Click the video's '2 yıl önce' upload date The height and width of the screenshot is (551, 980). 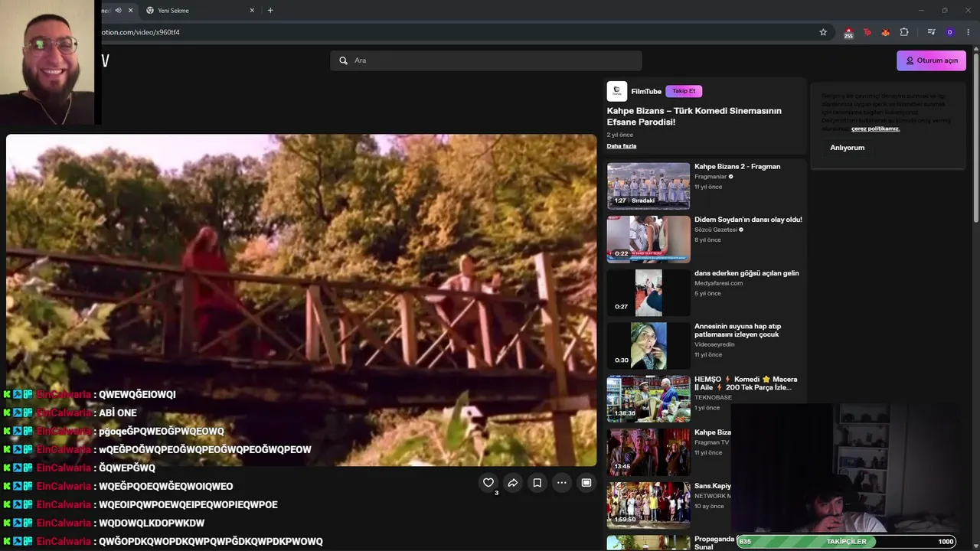[620, 135]
